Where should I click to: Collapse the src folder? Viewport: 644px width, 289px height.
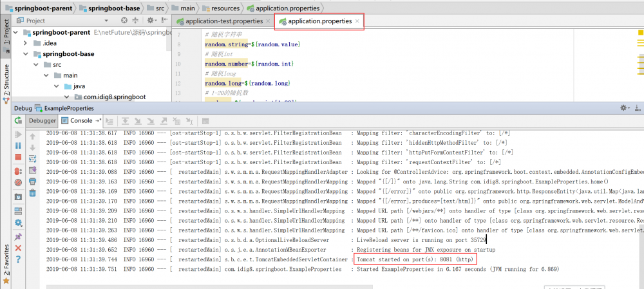tap(35, 65)
